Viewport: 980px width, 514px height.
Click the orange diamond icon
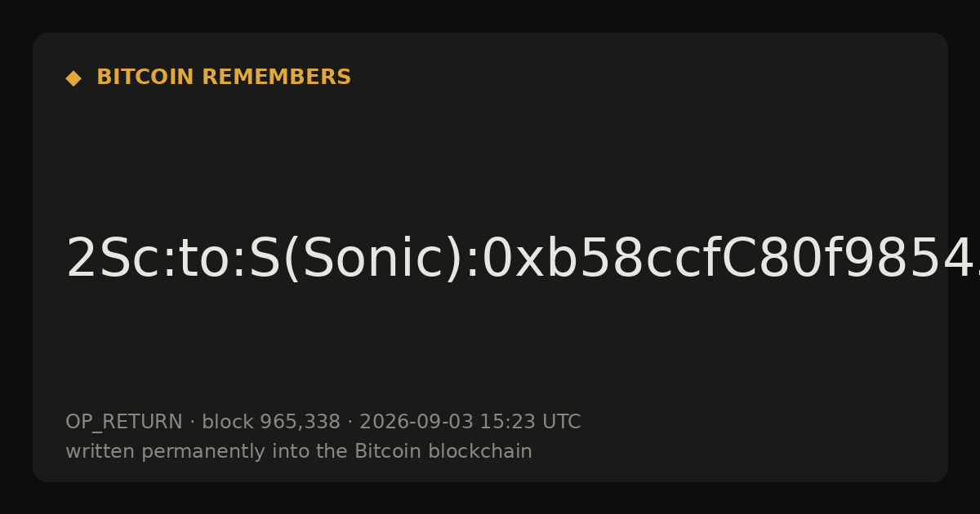73,78
